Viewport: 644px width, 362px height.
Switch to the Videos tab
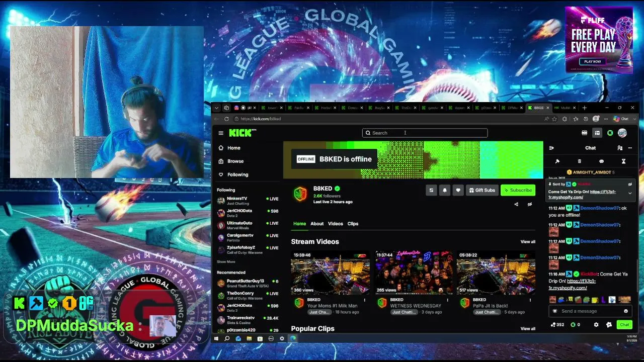[x=336, y=224]
